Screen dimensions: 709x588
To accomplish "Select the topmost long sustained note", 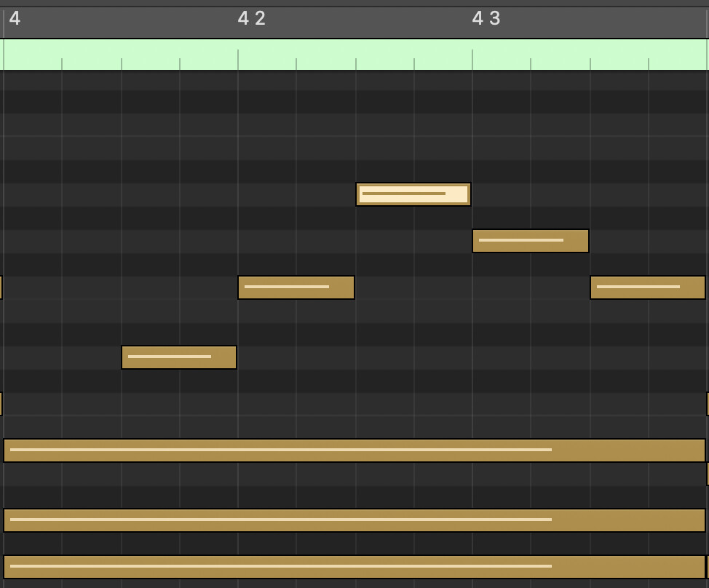I will pos(354,450).
